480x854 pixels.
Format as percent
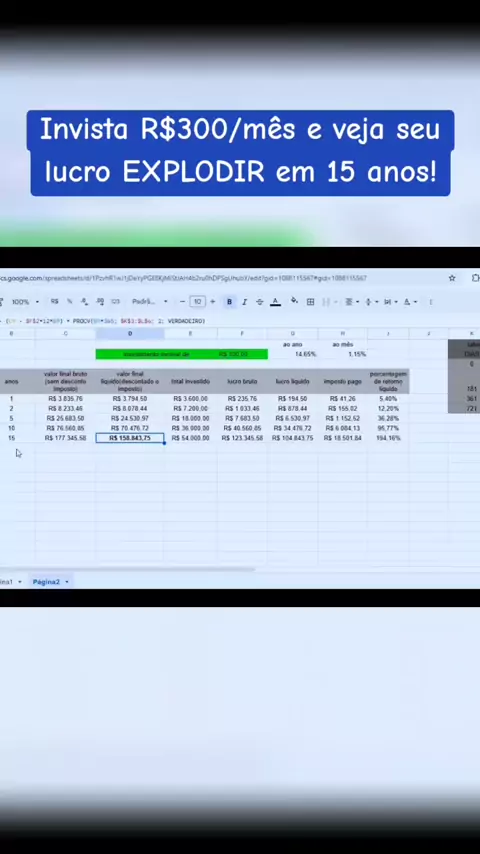point(69,302)
